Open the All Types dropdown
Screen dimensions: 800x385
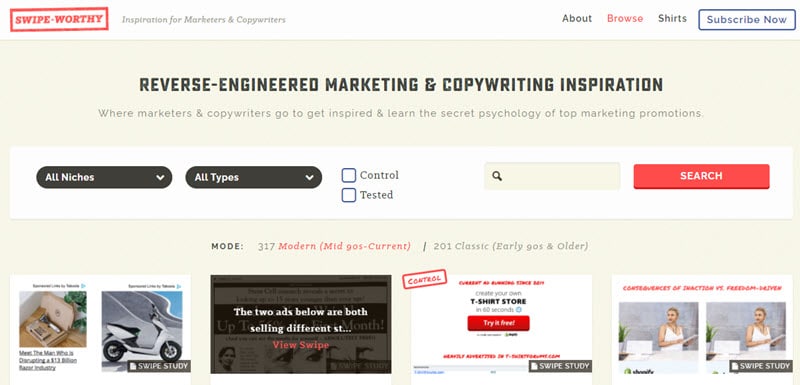pos(254,177)
